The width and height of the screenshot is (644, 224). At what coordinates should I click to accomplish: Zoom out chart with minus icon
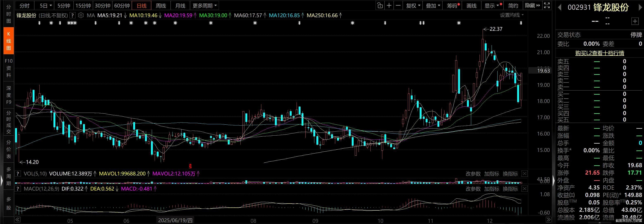tap(398, 6)
